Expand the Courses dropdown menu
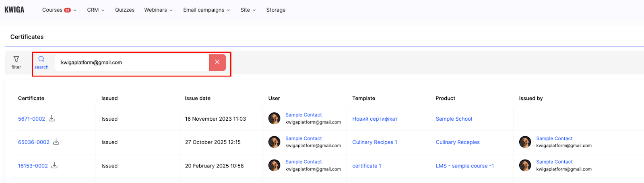Screen dimensions: 644x183 [59, 10]
